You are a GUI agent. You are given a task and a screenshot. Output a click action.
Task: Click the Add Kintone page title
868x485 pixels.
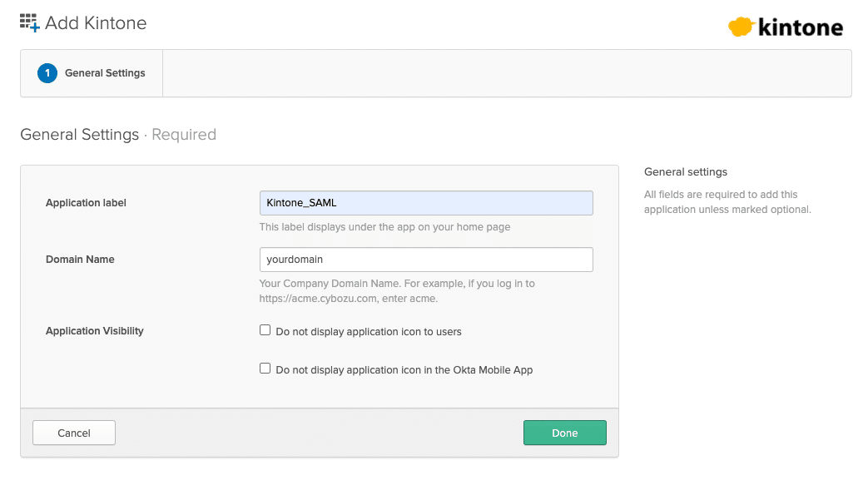pyautogui.click(x=96, y=23)
